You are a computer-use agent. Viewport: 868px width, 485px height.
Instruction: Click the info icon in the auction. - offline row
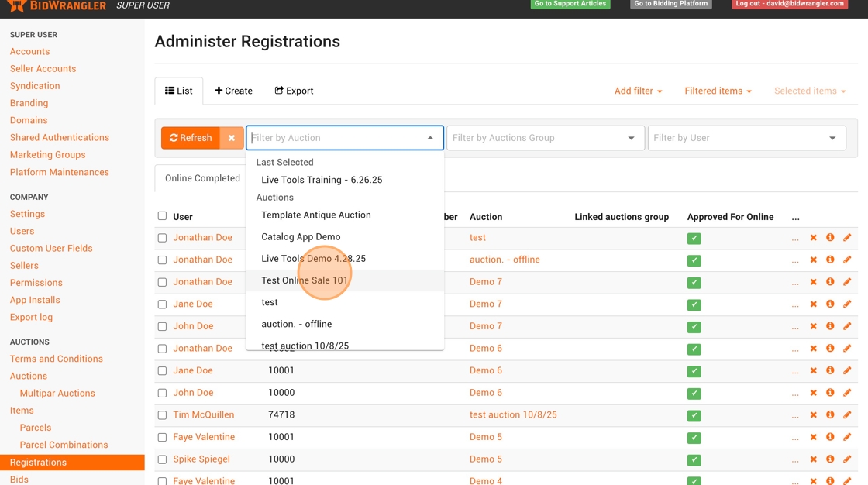[830, 260]
